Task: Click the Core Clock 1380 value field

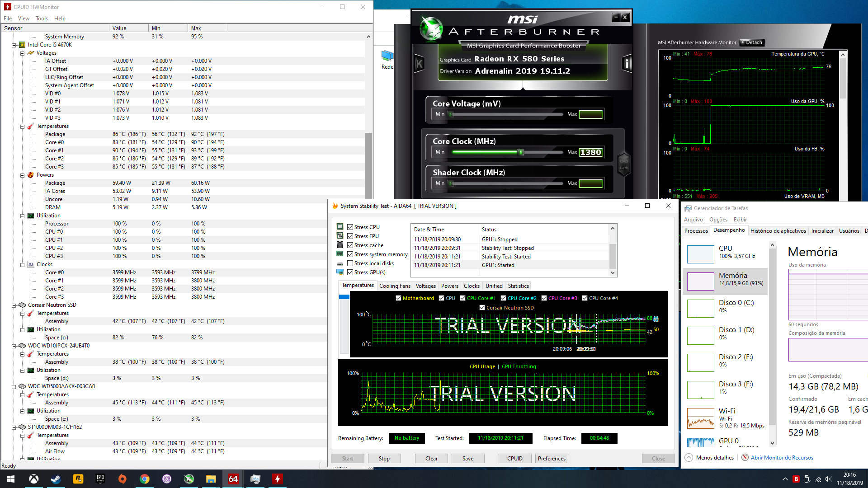Action: click(591, 152)
